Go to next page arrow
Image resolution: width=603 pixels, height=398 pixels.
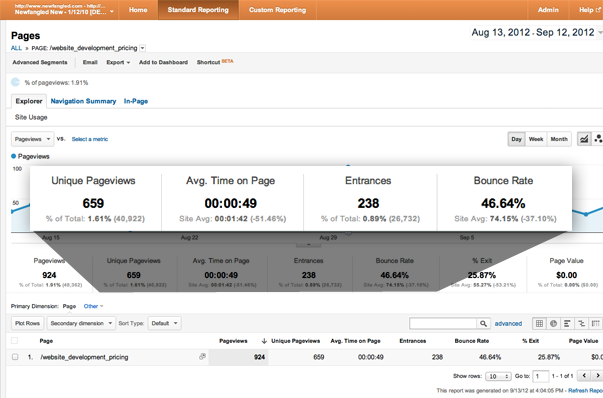(597, 376)
